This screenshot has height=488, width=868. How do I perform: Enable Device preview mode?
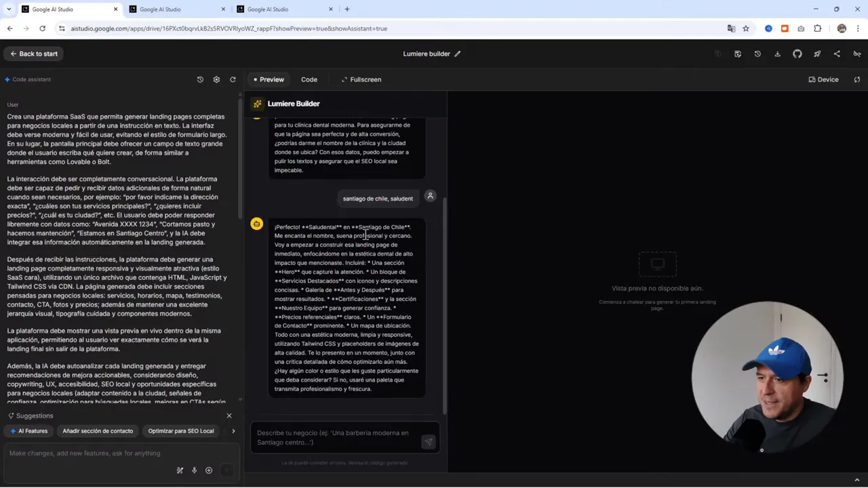[x=824, y=79]
